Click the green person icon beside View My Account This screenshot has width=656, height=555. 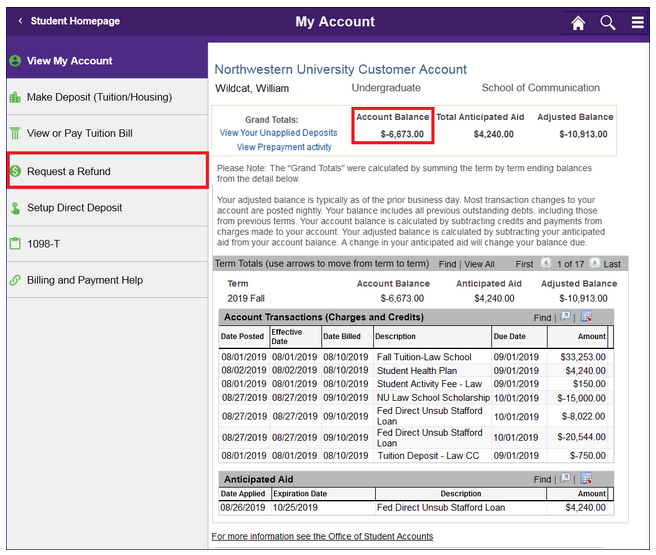15,61
